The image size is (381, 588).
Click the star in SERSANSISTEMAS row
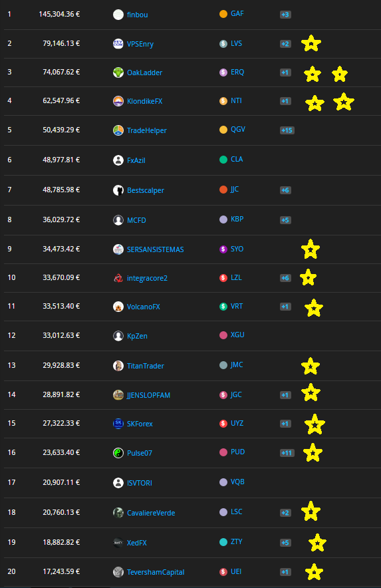click(x=311, y=249)
